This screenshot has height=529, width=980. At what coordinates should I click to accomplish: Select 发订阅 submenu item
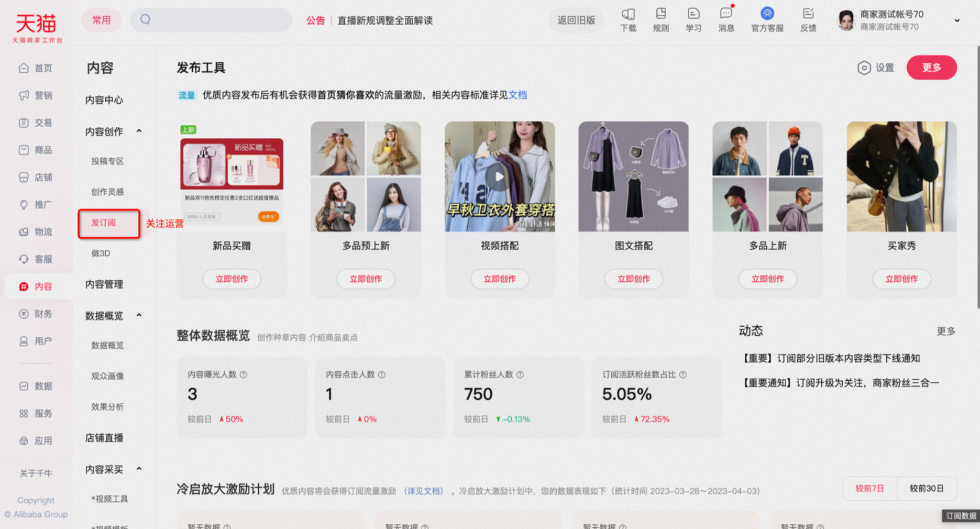pos(104,223)
